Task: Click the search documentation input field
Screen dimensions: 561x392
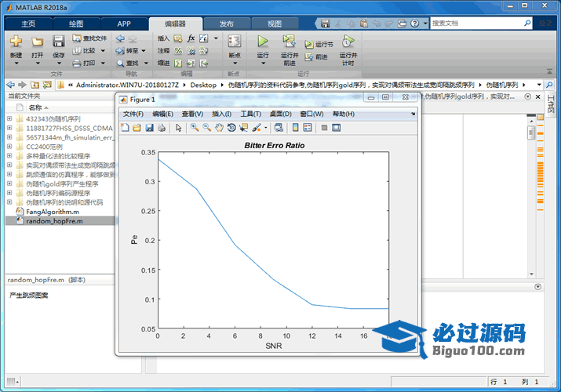Action: [x=476, y=24]
